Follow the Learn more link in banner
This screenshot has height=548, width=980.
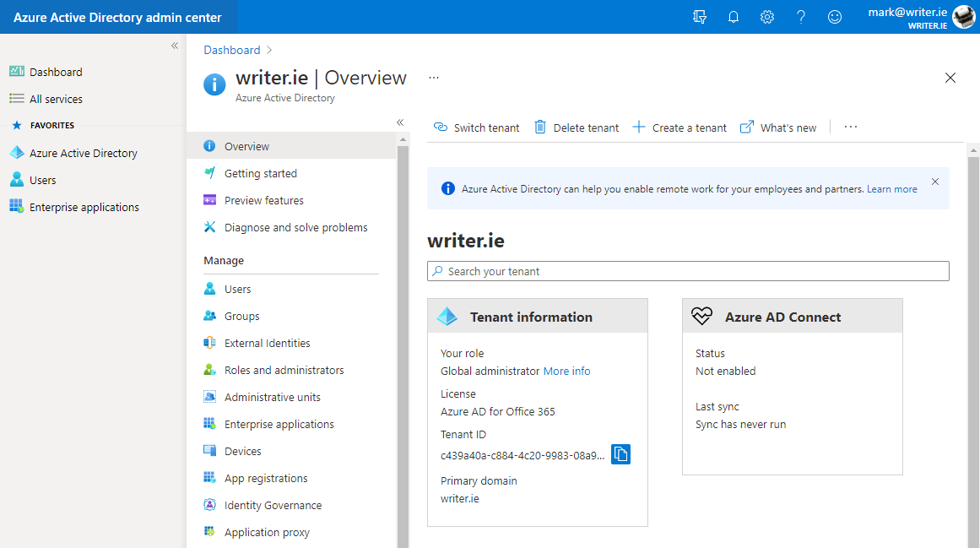pyautogui.click(x=892, y=188)
